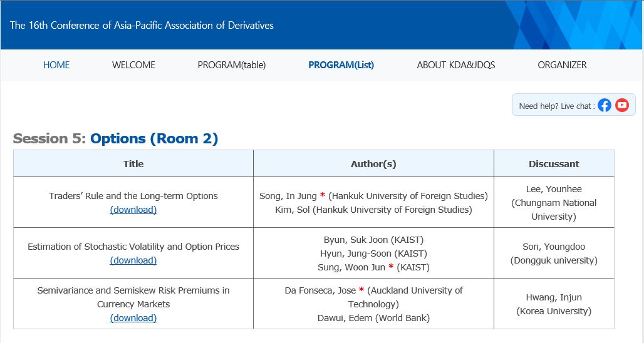The height and width of the screenshot is (343, 644).
Task: Click the Author(s) column header
Action: pos(374,164)
